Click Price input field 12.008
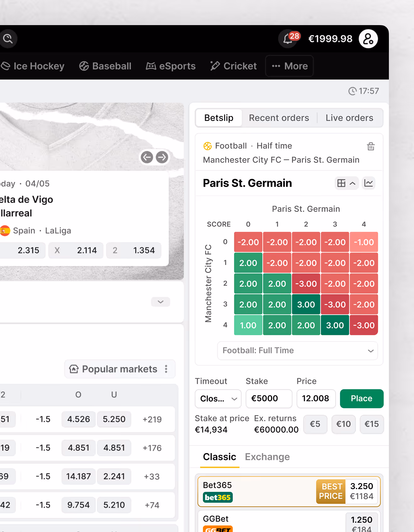Screen dimensions: 414x532 tap(316, 399)
